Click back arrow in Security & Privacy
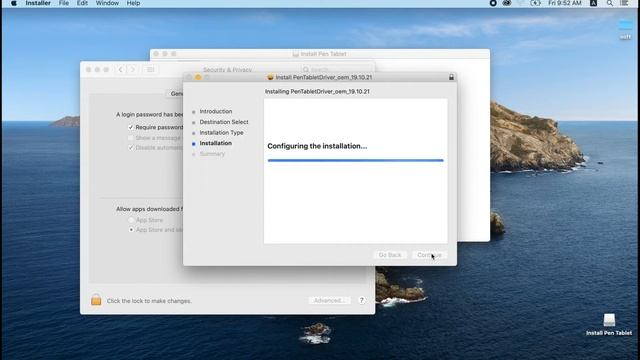The width and height of the screenshot is (640, 360). click(x=120, y=70)
